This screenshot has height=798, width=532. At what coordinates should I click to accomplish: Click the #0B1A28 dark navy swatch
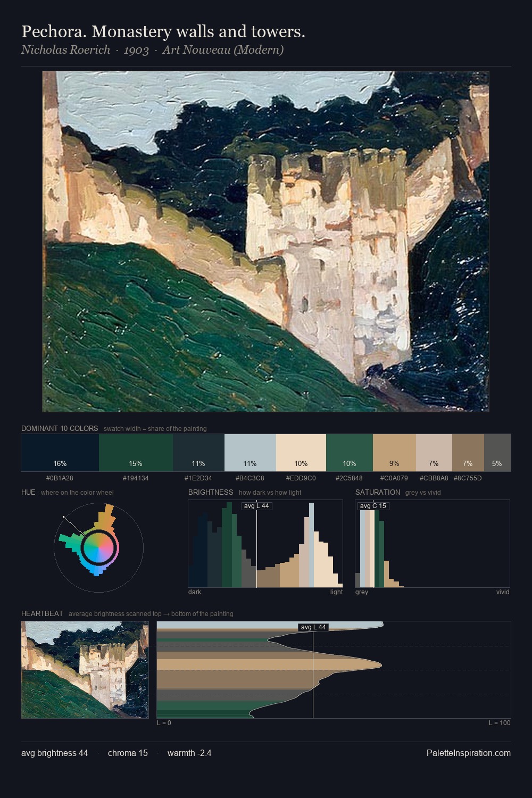(x=60, y=453)
